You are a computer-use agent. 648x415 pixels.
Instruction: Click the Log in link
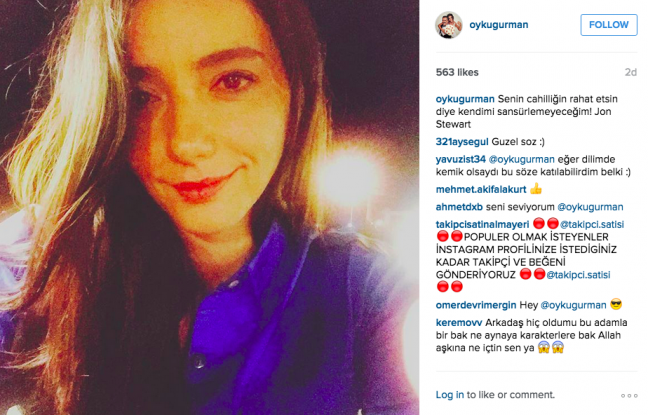coord(450,395)
